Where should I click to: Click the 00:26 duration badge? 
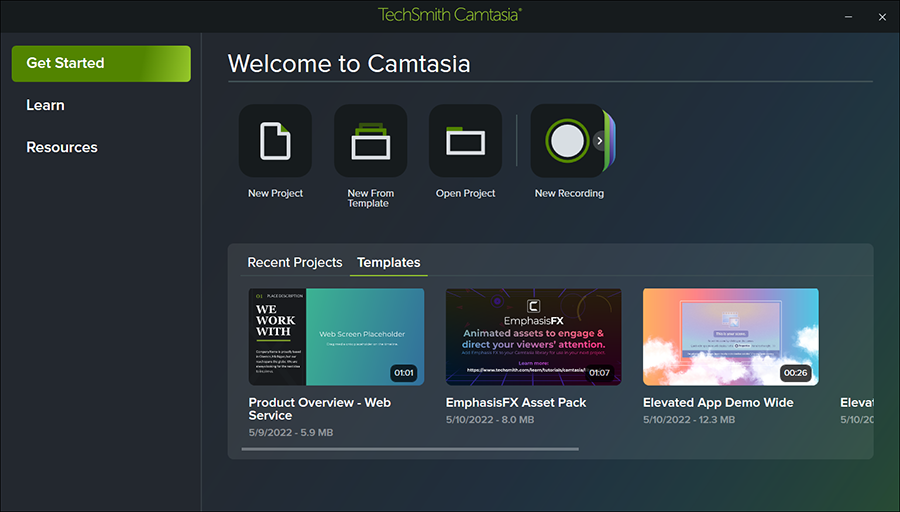(796, 373)
